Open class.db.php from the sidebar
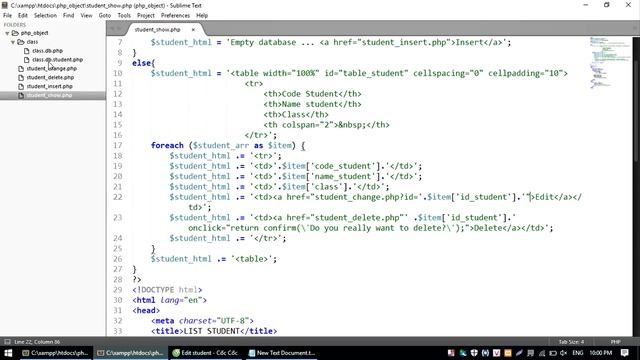This screenshot has height=360, width=640. point(47,51)
